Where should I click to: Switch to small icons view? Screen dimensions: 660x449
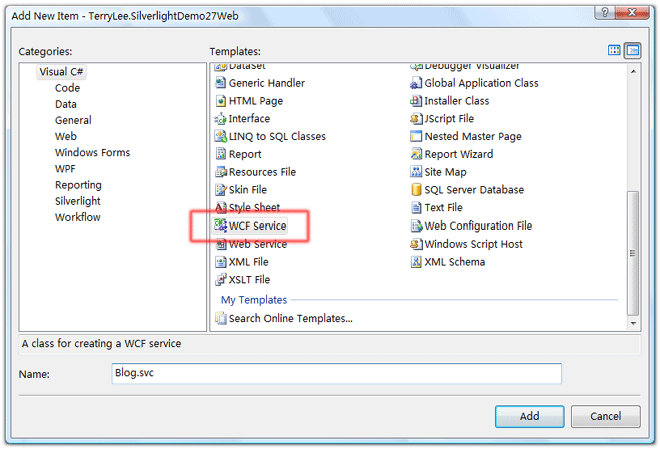[x=632, y=50]
